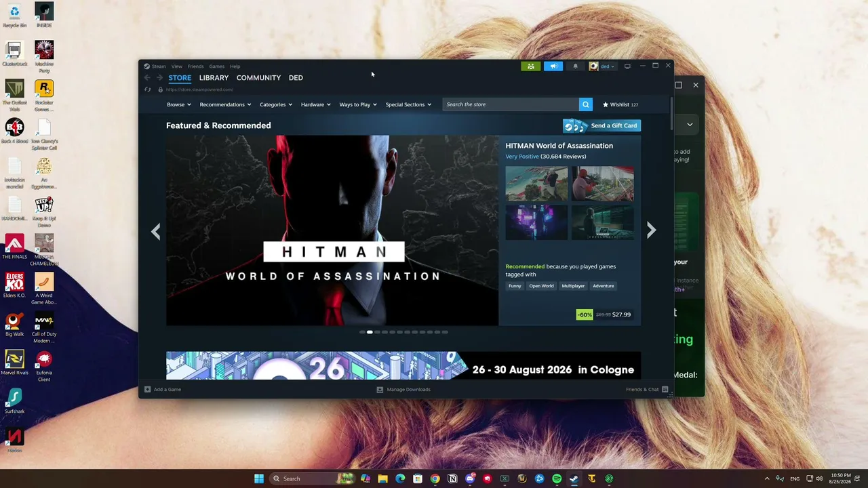Open the Windows Start menu
The image size is (868, 488).
click(259, 479)
